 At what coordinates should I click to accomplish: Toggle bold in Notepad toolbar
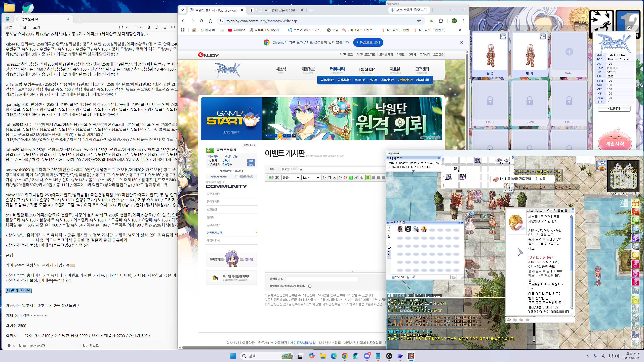(x=149, y=27)
